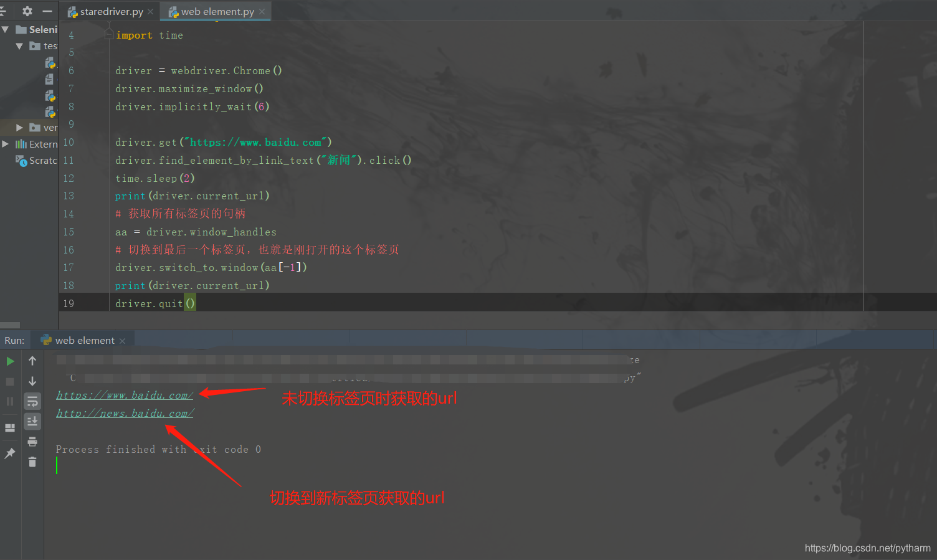This screenshot has height=560, width=937.
Task: Select the text file icon under tes folder
Action: point(50,79)
